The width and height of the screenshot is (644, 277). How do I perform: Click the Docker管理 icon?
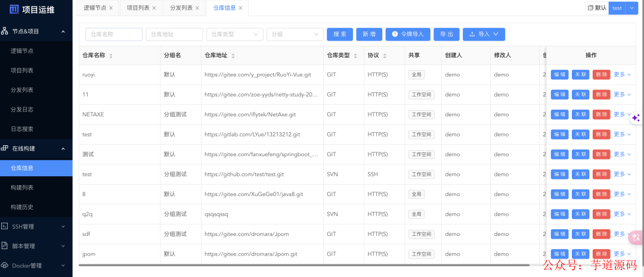click(x=5, y=266)
